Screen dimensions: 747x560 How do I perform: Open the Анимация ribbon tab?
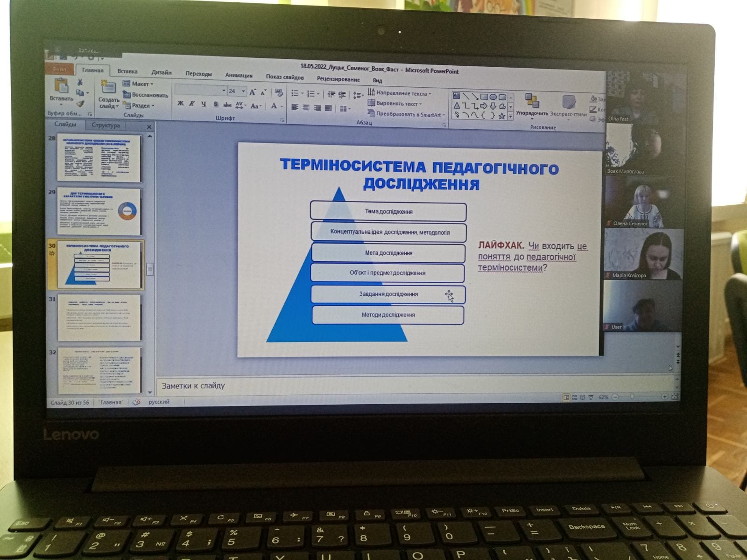(239, 75)
